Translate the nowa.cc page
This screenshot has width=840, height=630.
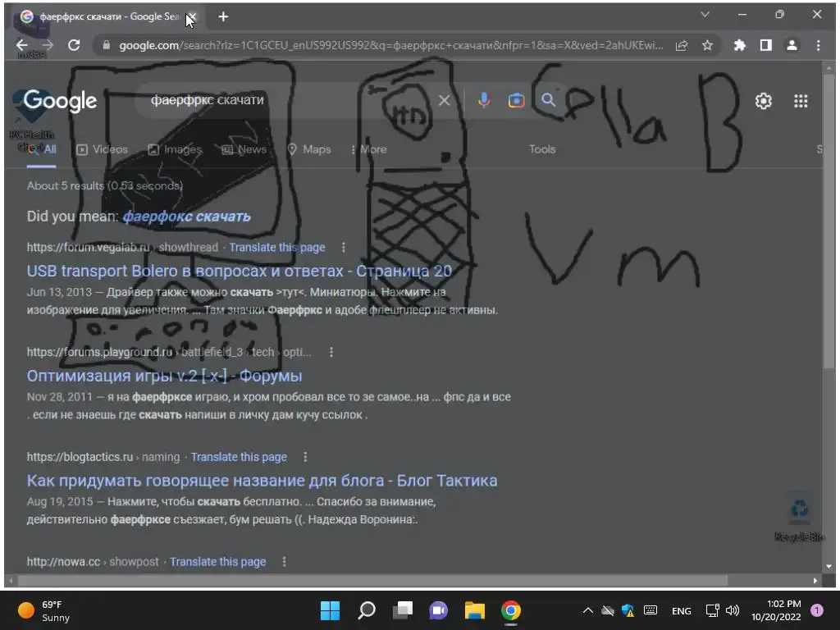tap(217, 561)
